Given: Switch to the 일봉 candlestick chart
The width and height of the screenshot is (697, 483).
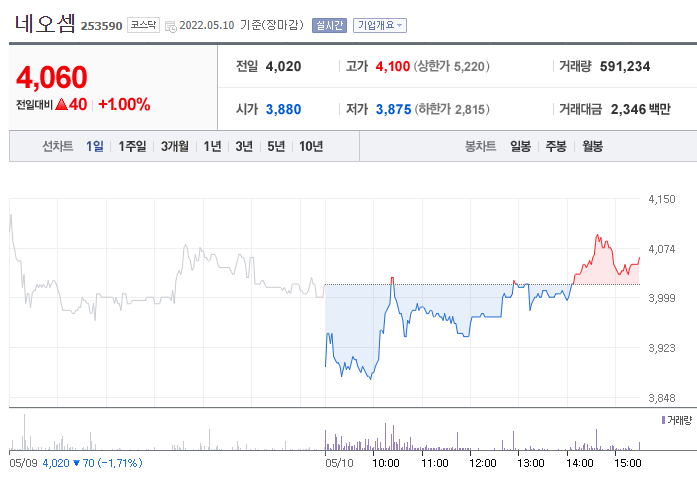Looking at the screenshot, I should 520,146.
